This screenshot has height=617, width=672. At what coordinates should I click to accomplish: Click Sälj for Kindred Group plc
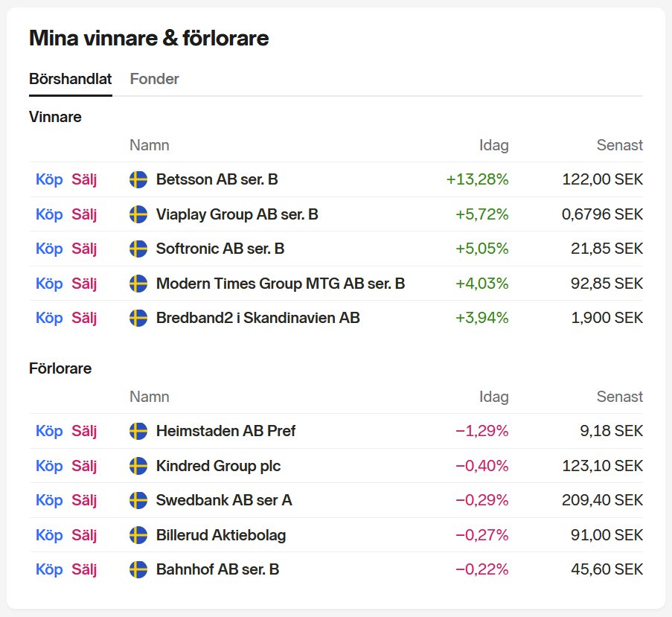[x=84, y=466]
